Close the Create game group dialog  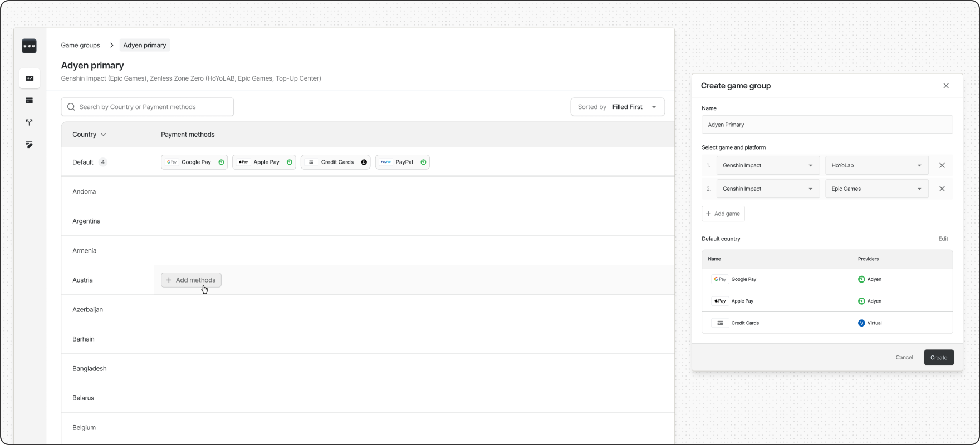point(946,86)
